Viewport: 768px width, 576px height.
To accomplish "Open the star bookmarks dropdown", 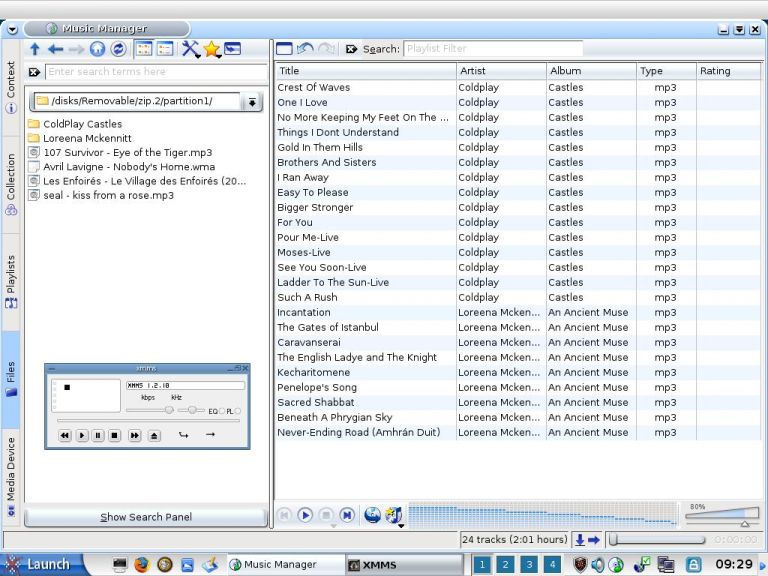I will pyautogui.click(x=212, y=49).
